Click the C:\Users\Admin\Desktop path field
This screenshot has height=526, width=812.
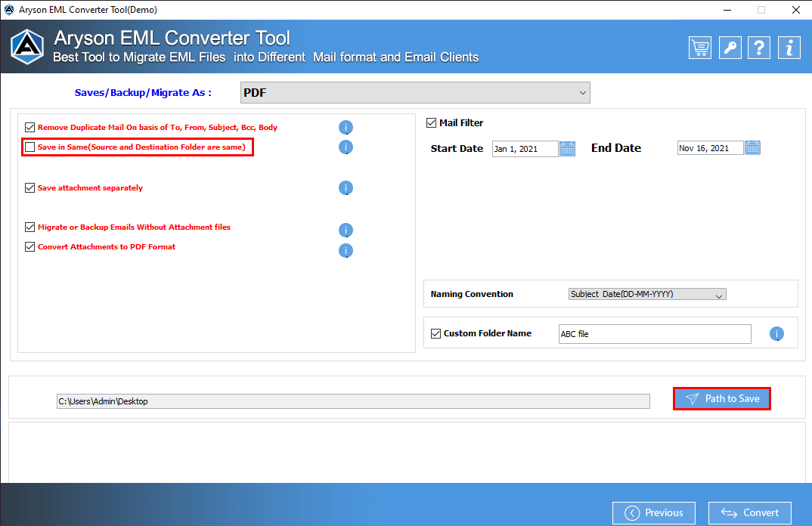click(x=353, y=401)
